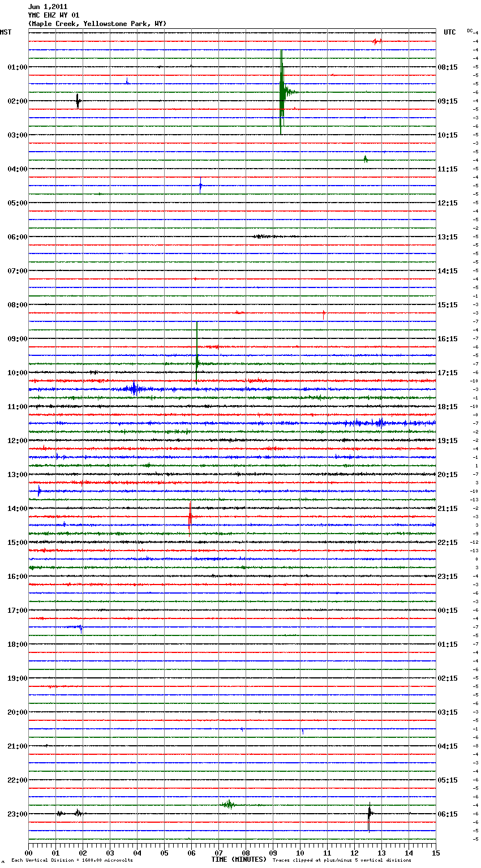Click the green wavelet above 23:00 near minute 07

point(229,805)
